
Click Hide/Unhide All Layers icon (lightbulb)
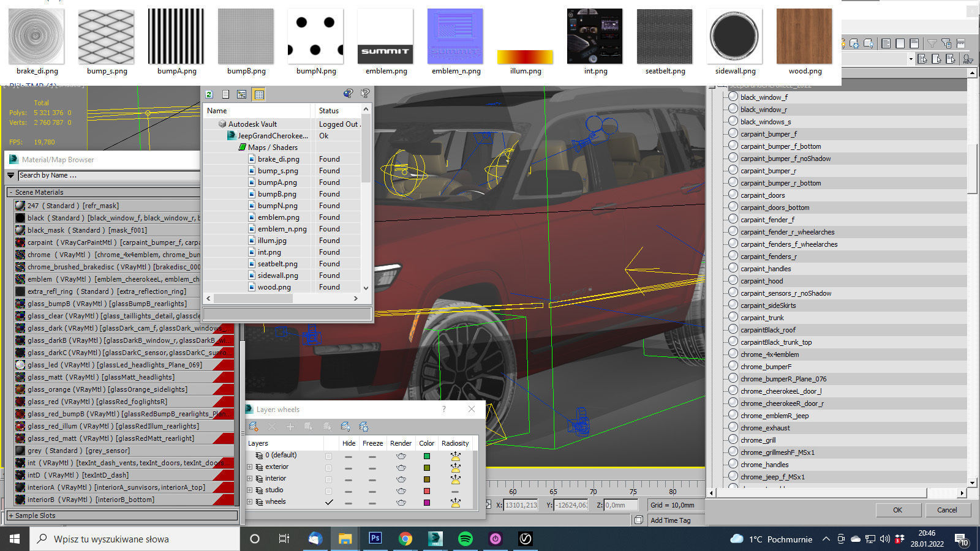[x=345, y=427]
